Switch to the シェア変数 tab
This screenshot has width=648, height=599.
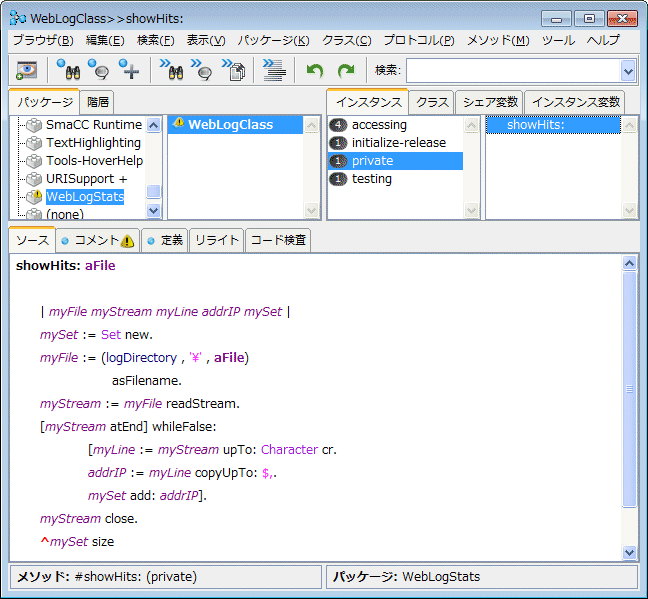click(x=490, y=102)
